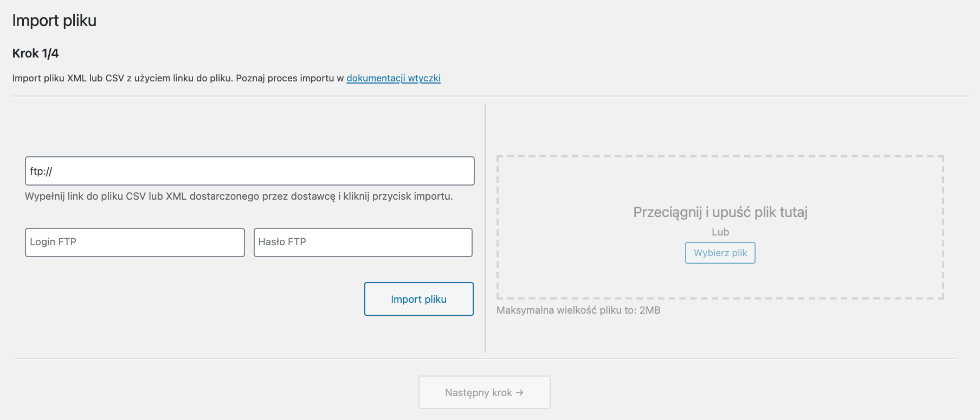Click the horizontal separator above Następny krok
The image size is (980, 420).
[x=484, y=359]
